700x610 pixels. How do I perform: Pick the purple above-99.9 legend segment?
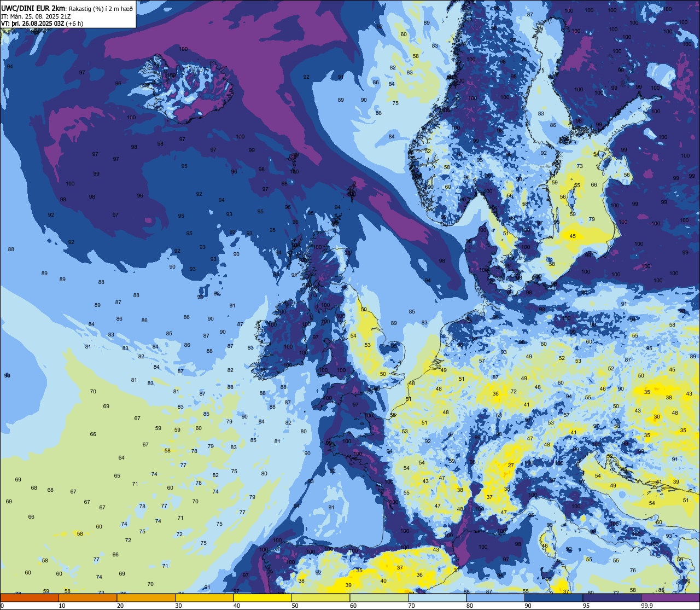pyautogui.click(x=670, y=597)
